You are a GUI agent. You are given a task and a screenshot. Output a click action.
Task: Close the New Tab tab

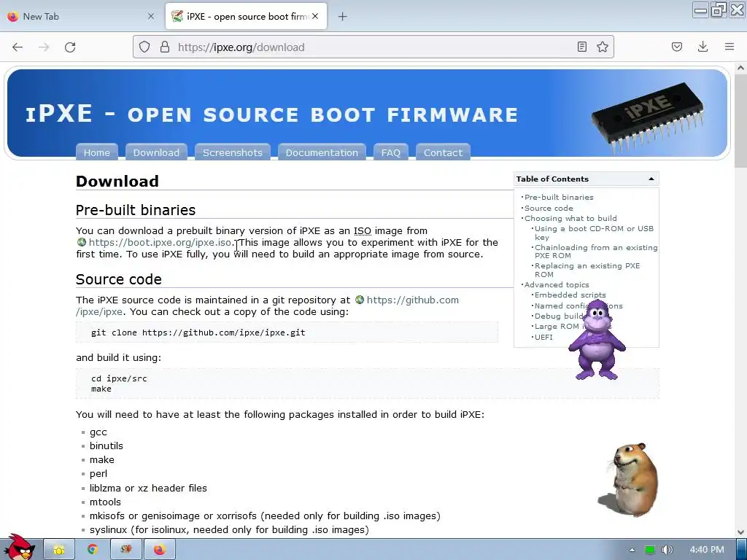(x=151, y=16)
